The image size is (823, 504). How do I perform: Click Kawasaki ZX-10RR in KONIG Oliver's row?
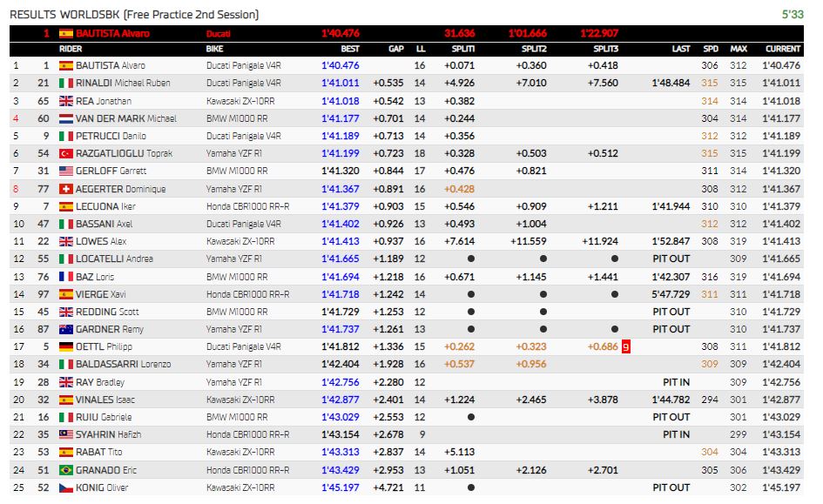pyautogui.click(x=240, y=487)
